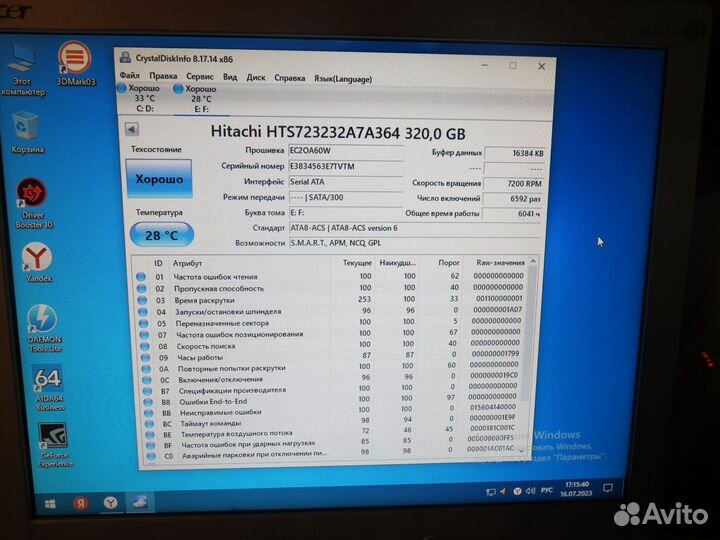Viewport: 720px width, 540px height.
Task: Click the previous disk arrow button
Action: pos(132,129)
